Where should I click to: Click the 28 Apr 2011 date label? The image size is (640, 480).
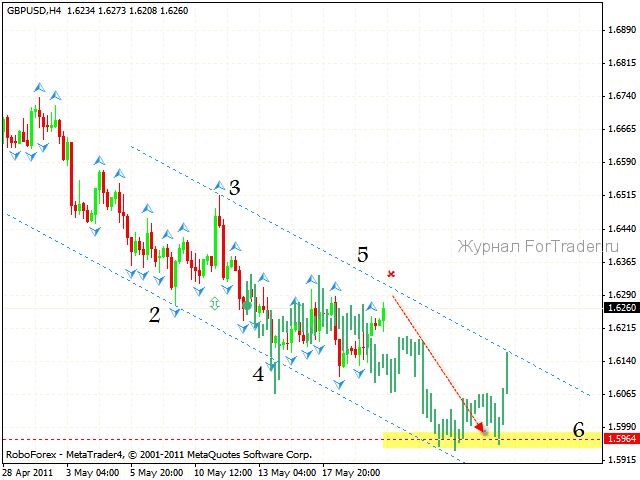[x=28, y=472]
